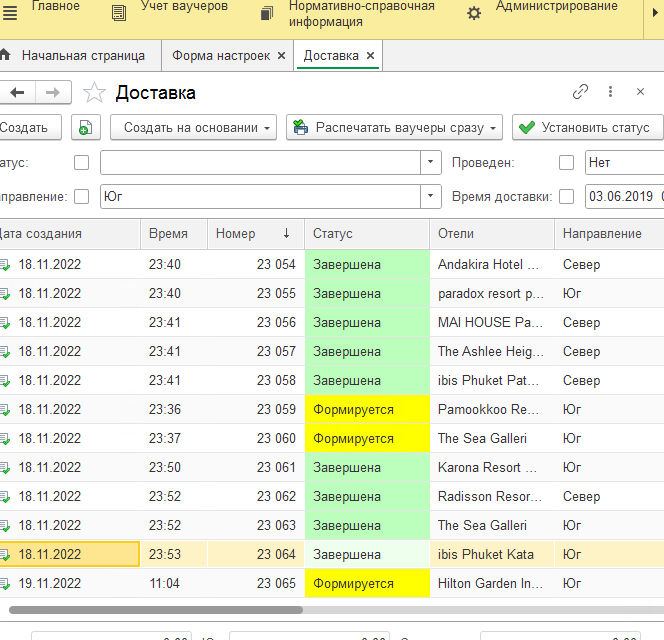Viewport: 664px width, 640px height.
Task: Click the copy link chain icon
Action: click(580, 92)
